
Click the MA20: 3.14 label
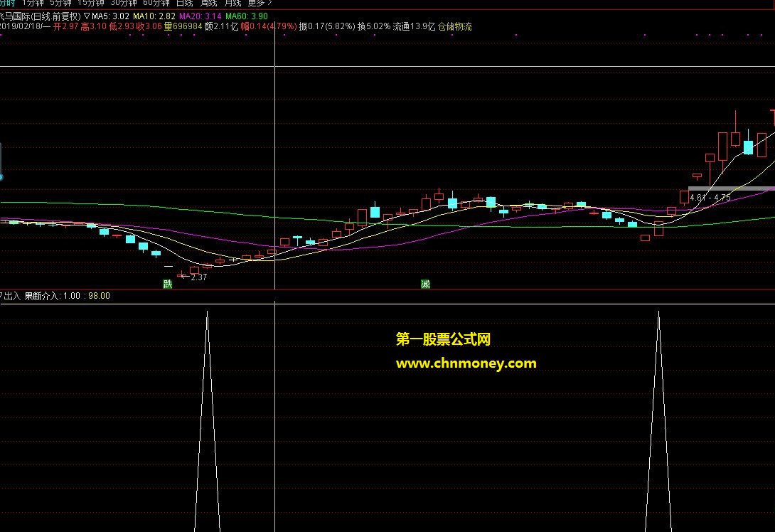point(201,16)
